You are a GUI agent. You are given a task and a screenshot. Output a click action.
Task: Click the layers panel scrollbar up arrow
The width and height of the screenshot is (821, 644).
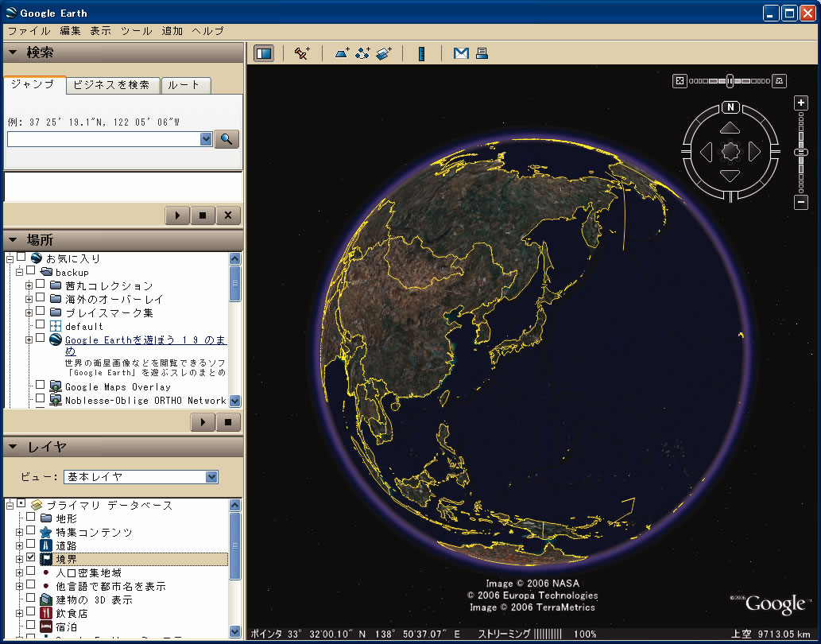pyautogui.click(x=234, y=505)
